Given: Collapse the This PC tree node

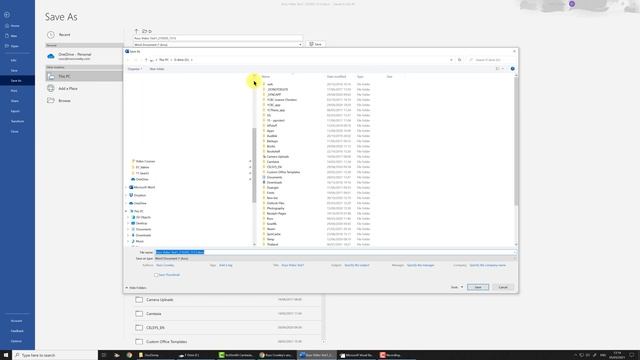Looking at the screenshot, I should click(126, 211).
